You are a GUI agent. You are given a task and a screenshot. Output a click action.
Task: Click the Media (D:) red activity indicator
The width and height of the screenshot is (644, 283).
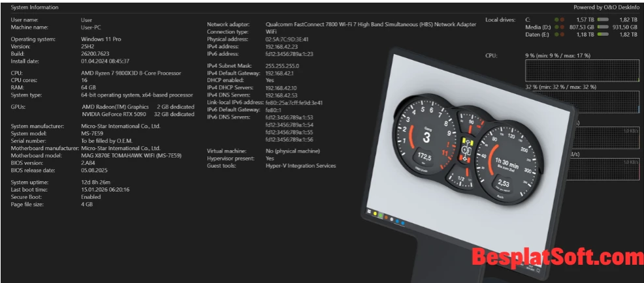point(562,27)
